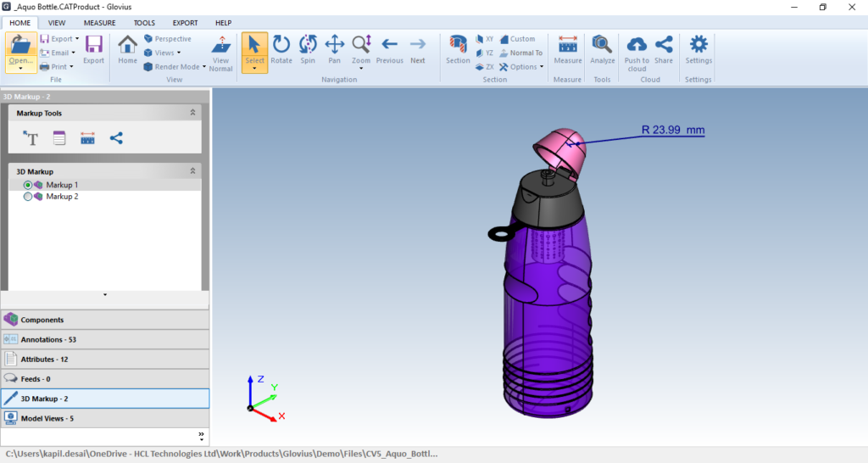Section along XY plane

click(485, 39)
